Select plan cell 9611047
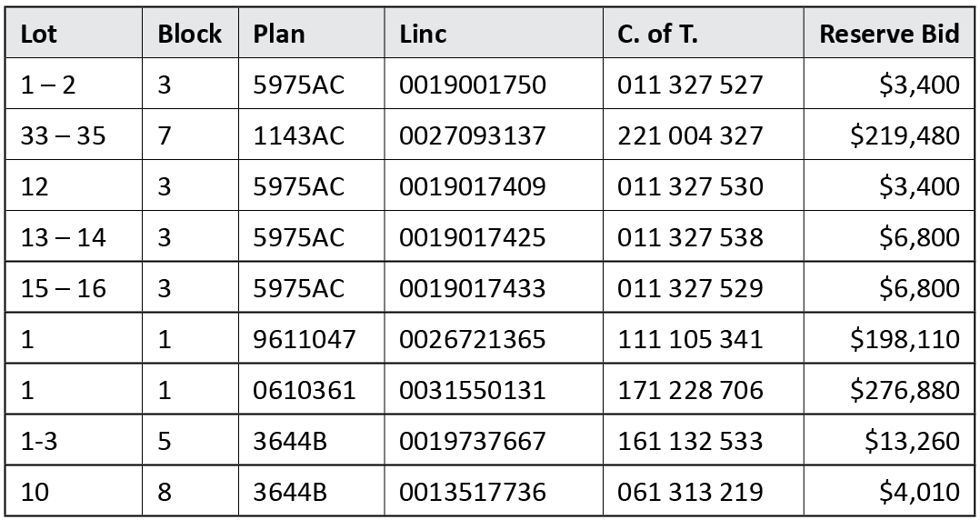This screenshot has width=980, height=520. (305, 339)
